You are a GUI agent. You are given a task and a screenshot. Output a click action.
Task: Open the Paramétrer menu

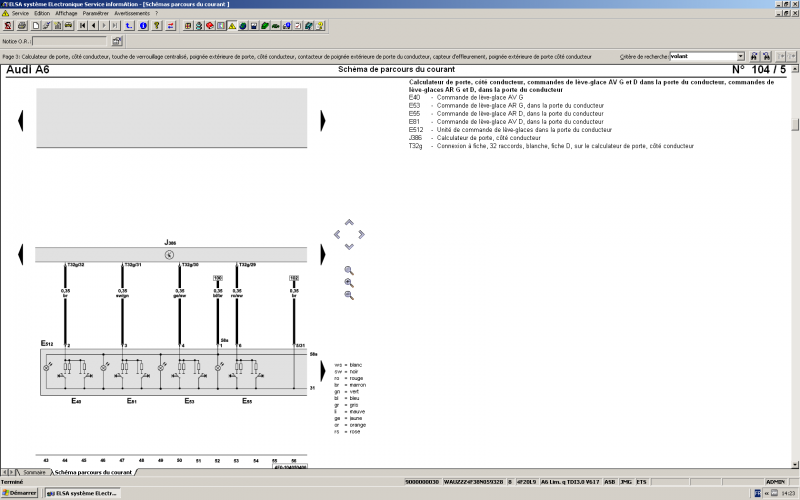[95, 13]
